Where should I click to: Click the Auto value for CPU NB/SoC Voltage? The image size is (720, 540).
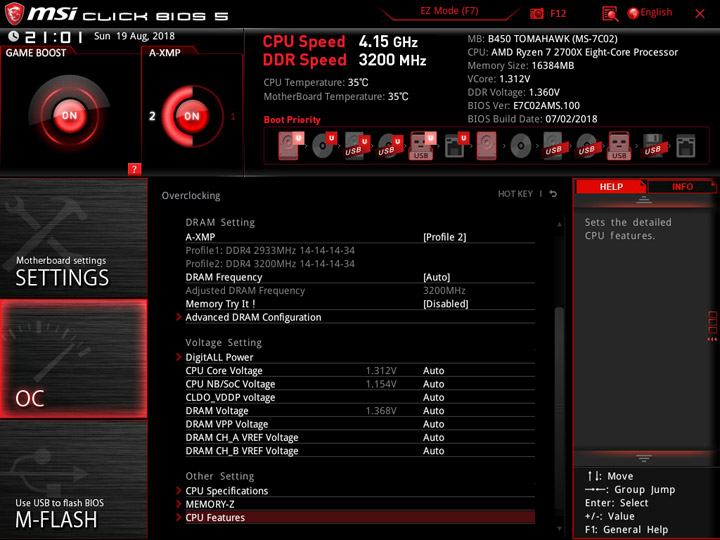[433, 384]
